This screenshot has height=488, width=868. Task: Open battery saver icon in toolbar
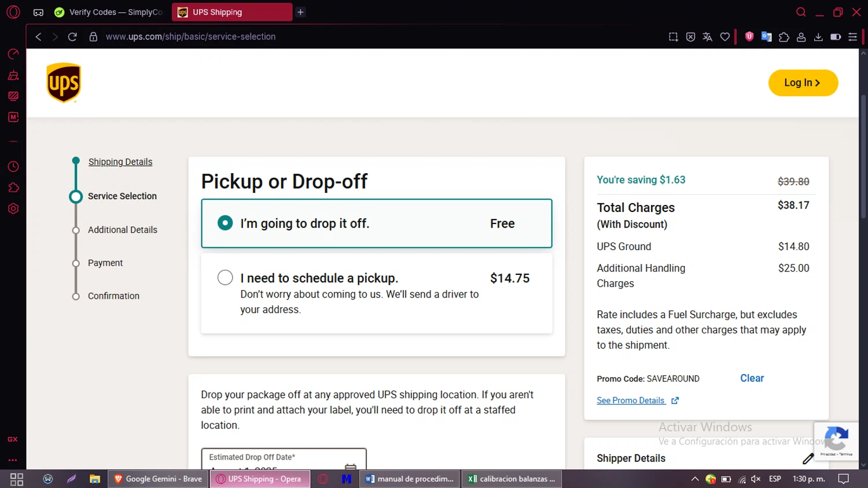coord(836,36)
